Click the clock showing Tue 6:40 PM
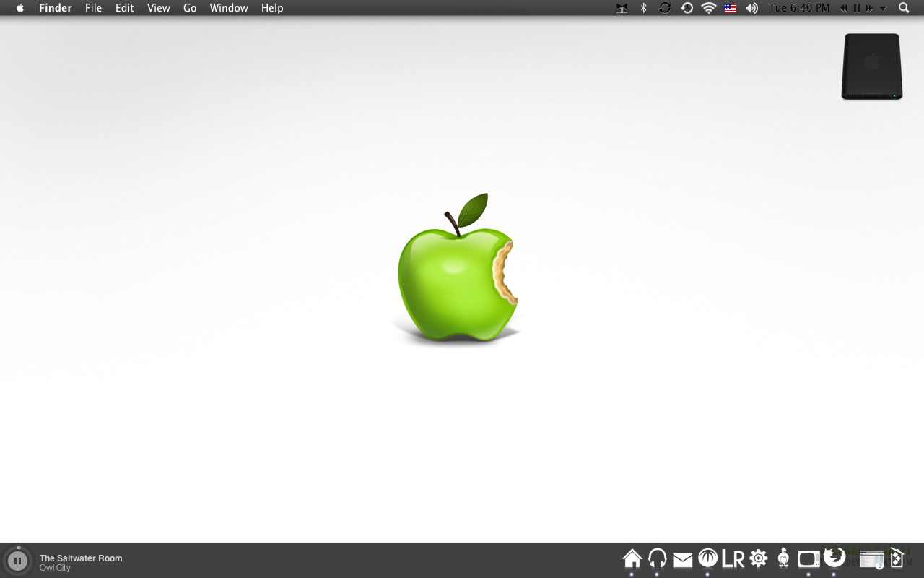Viewport: 924px width, 578px height. click(800, 8)
